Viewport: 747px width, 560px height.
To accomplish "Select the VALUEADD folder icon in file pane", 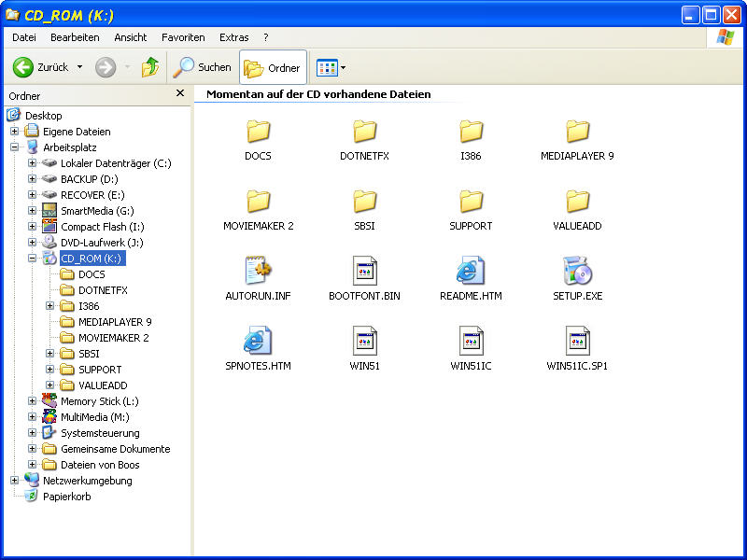I will tap(577, 202).
